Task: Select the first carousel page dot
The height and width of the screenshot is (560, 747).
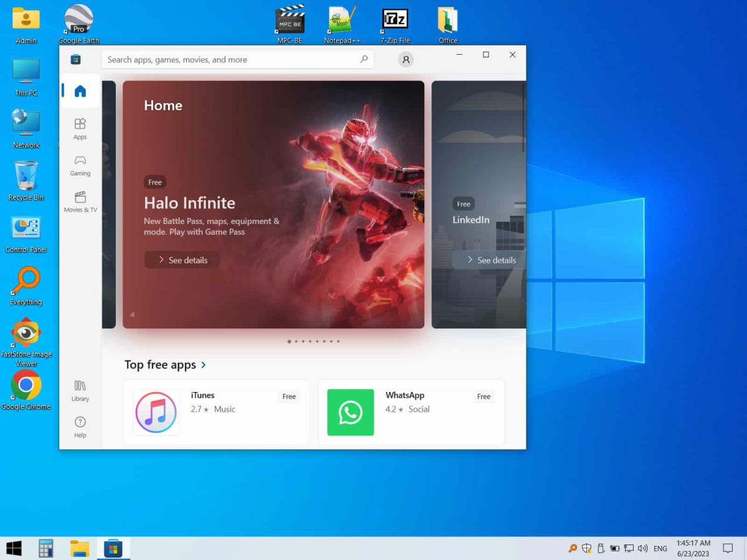Action: 289,342
